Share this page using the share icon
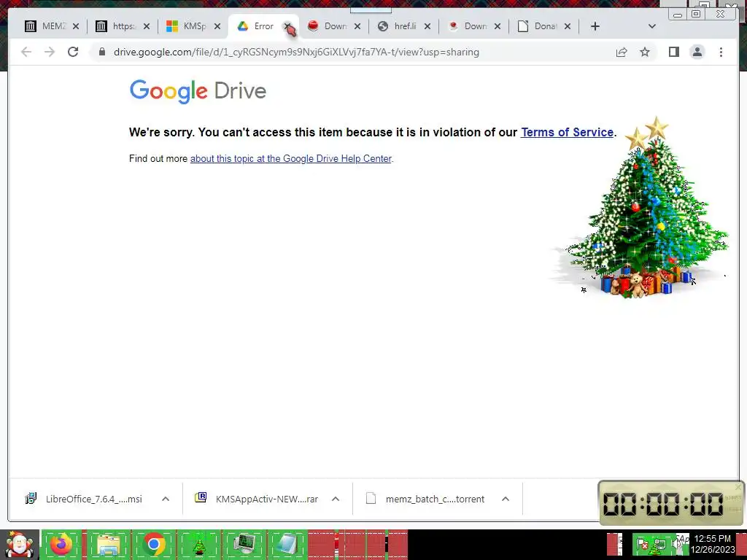This screenshot has width=747, height=560. [622, 52]
